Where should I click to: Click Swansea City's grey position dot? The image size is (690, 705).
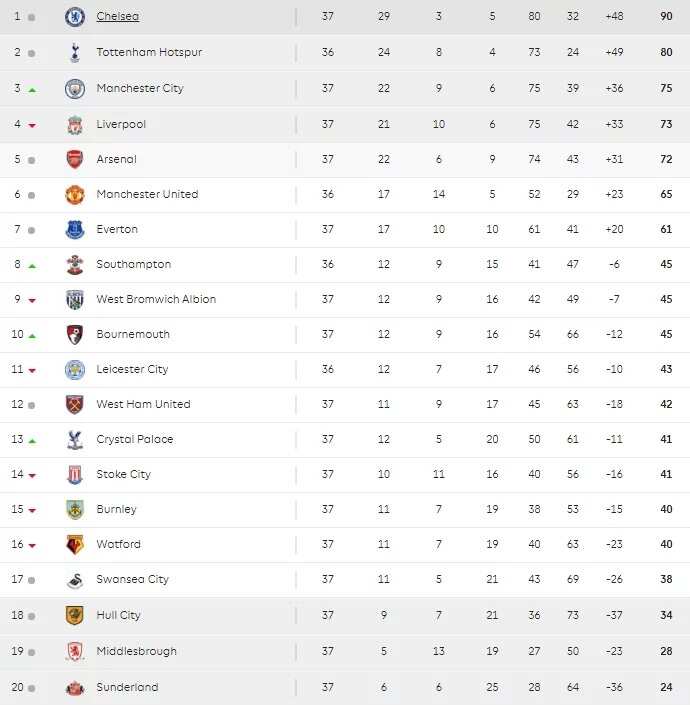[31, 580]
